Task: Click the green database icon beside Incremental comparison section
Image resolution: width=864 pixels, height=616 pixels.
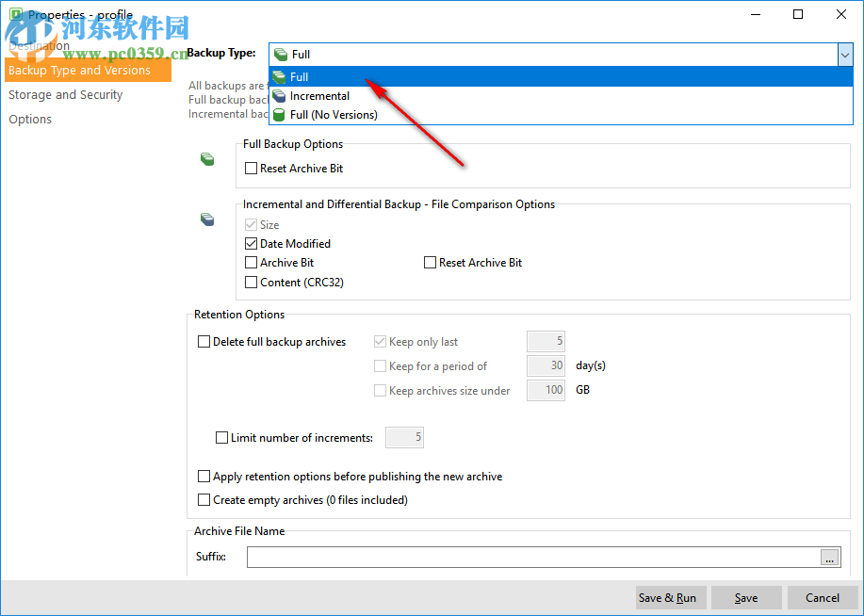Action: tap(207, 219)
